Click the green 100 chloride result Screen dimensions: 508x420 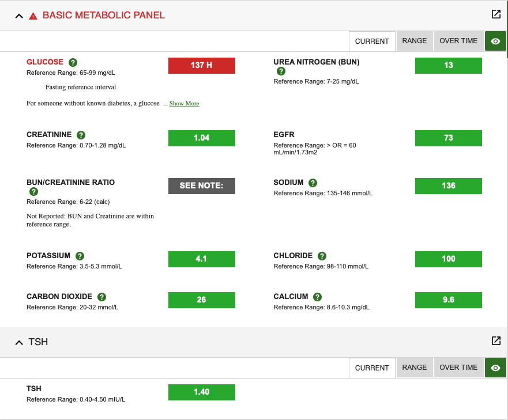pyautogui.click(x=449, y=259)
